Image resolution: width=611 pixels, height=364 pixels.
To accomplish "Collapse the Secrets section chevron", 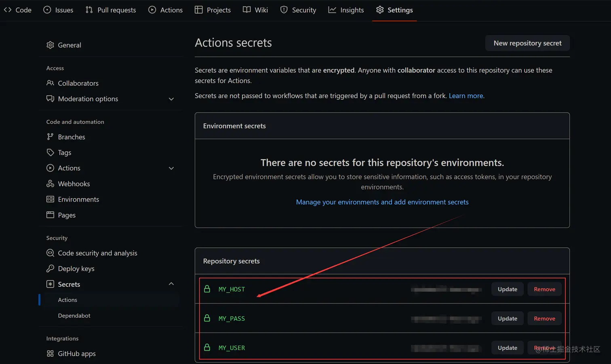I will pos(171,284).
